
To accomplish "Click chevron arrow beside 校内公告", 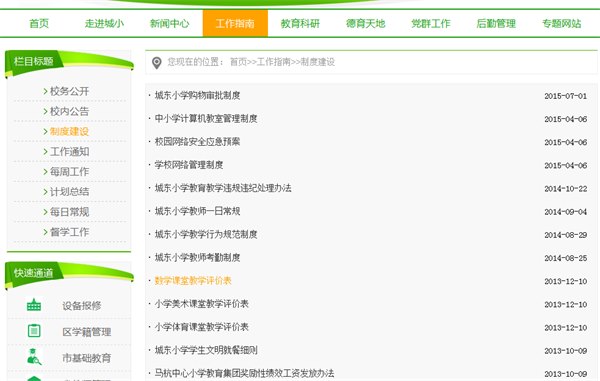I will 46,111.
